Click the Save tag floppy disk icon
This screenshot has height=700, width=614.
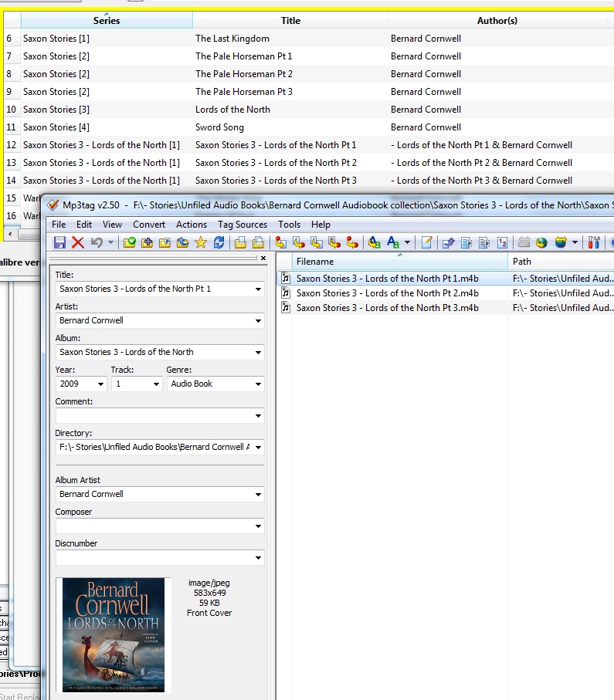pyautogui.click(x=59, y=242)
